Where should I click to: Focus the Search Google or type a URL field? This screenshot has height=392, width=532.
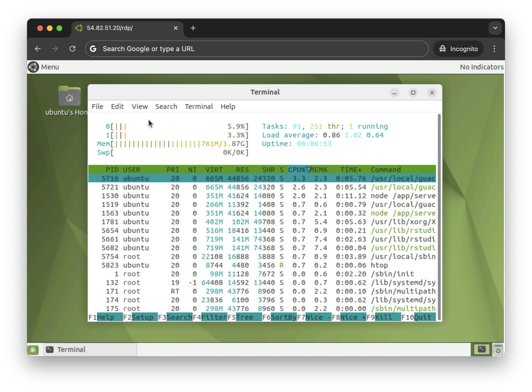point(257,49)
